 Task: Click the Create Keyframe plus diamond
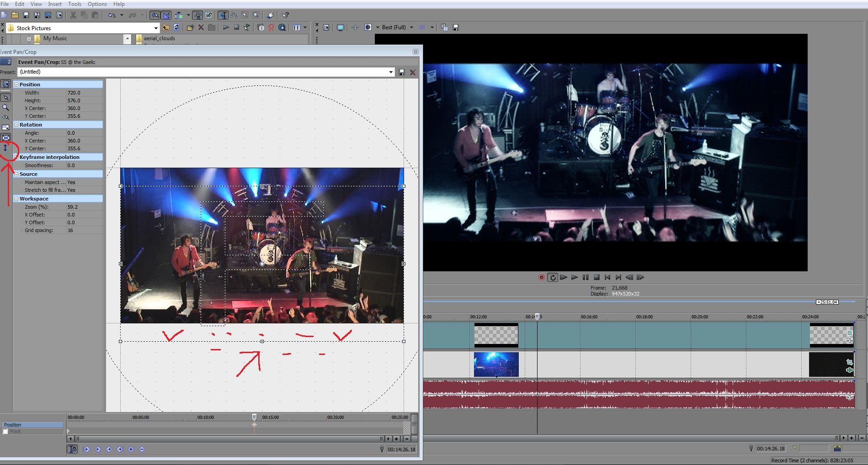pyautogui.click(x=131, y=449)
